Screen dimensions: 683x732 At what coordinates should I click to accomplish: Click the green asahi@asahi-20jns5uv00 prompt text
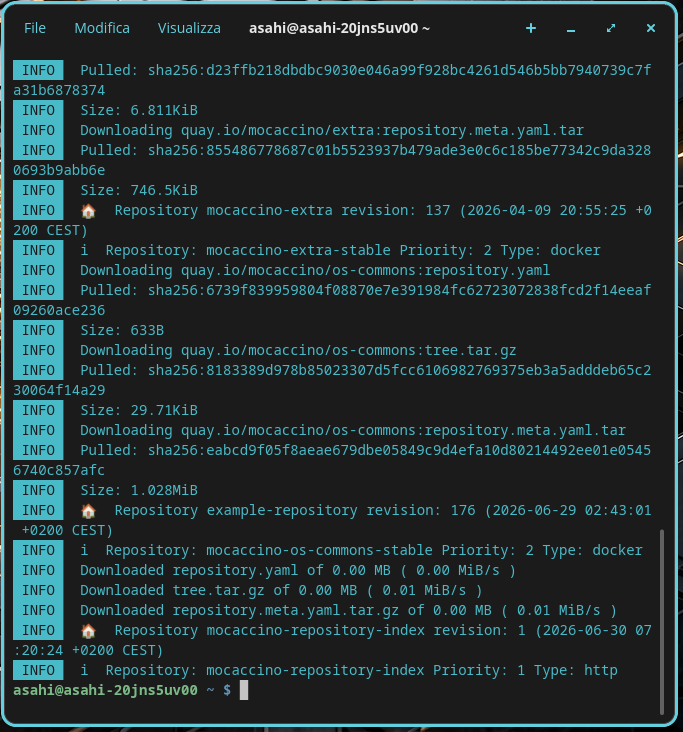[105, 690]
